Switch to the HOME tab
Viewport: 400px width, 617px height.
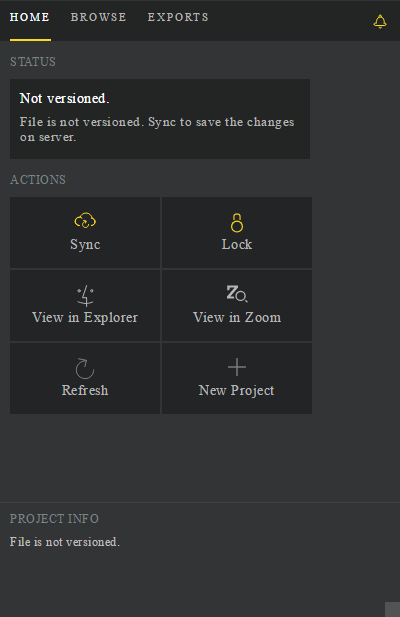click(30, 17)
